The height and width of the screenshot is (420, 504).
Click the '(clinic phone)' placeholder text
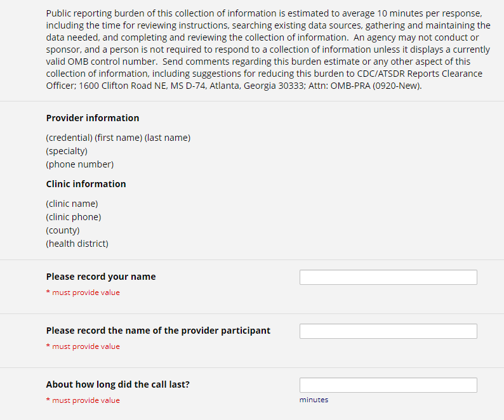click(x=74, y=217)
